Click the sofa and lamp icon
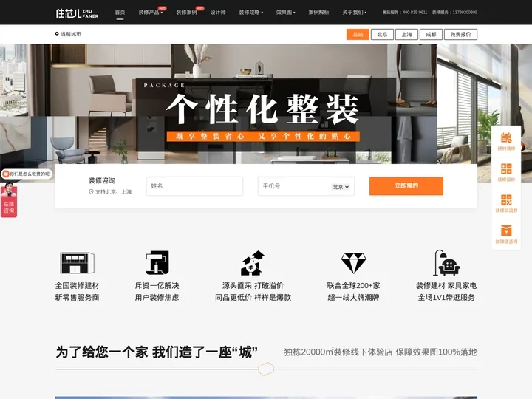Image resolution: width=532 pixels, height=399 pixels. tap(446, 262)
